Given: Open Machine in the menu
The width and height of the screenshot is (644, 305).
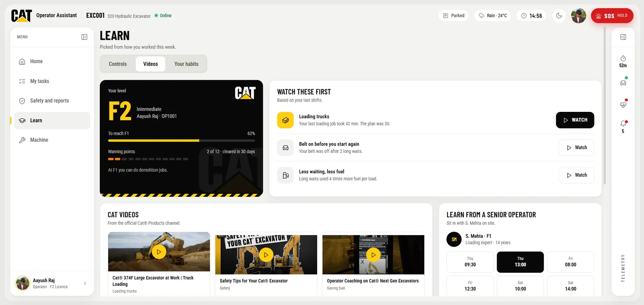Looking at the screenshot, I should point(52,140).
